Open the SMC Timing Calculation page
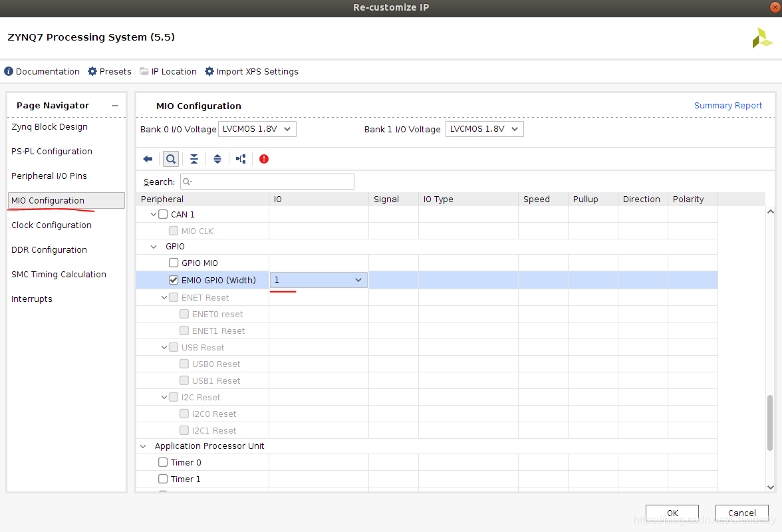The image size is (782, 532). coord(59,274)
